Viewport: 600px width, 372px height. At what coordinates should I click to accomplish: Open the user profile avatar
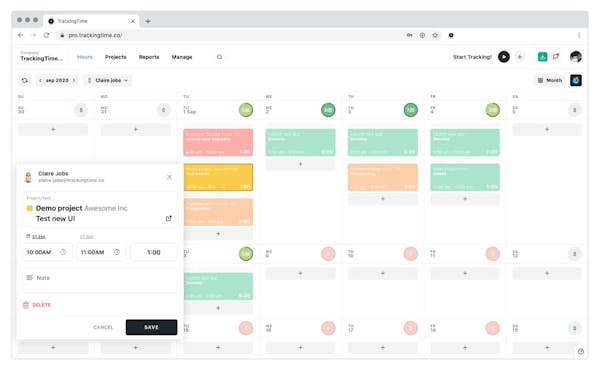pyautogui.click(x=576, y=57)
